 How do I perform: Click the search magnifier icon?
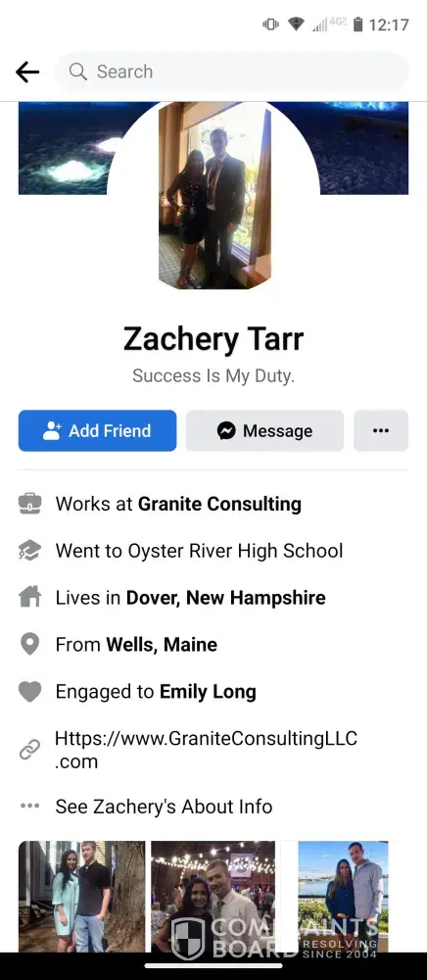[78, 72]
